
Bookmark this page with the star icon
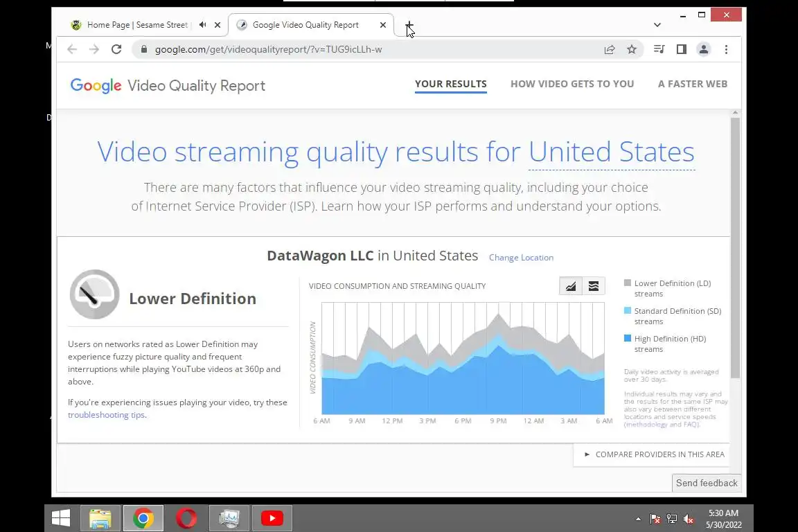pos(632,49)
